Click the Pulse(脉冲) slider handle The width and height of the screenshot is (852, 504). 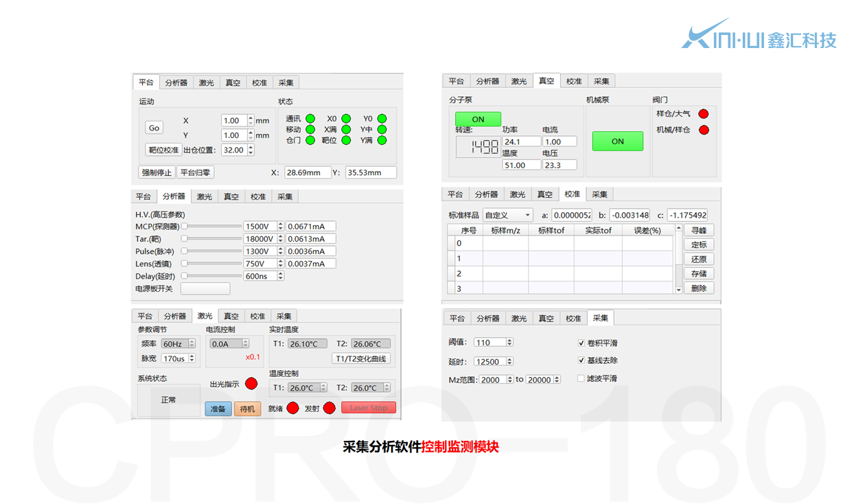click(184, 251)
